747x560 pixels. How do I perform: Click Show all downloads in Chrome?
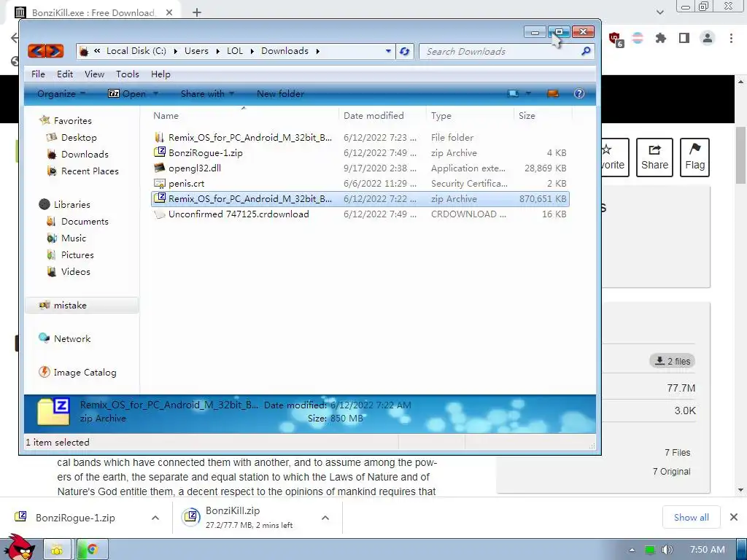pyautogui.click(x=692, y=517)
